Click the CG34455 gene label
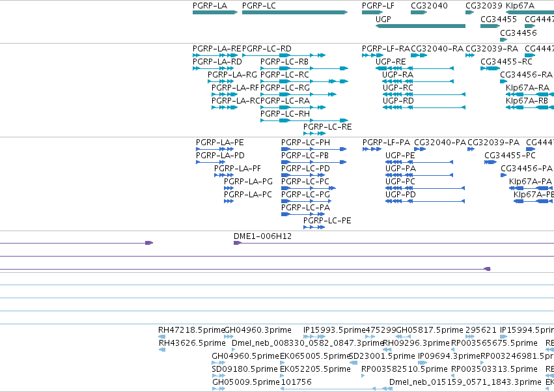 498,19
